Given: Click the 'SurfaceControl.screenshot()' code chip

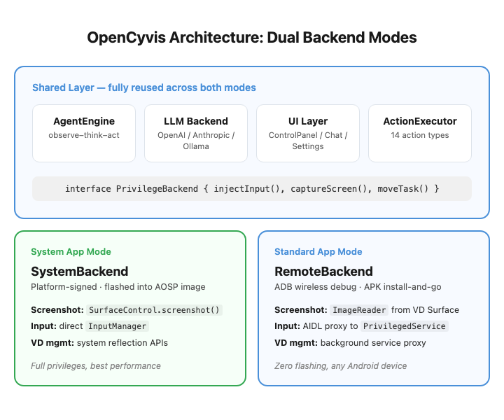Looking at the screenshot, I should pyautogui.click(x=154, y=310).
